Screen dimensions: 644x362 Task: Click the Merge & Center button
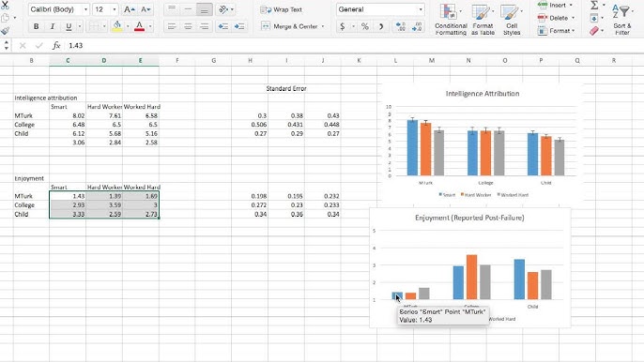point(293,26)
